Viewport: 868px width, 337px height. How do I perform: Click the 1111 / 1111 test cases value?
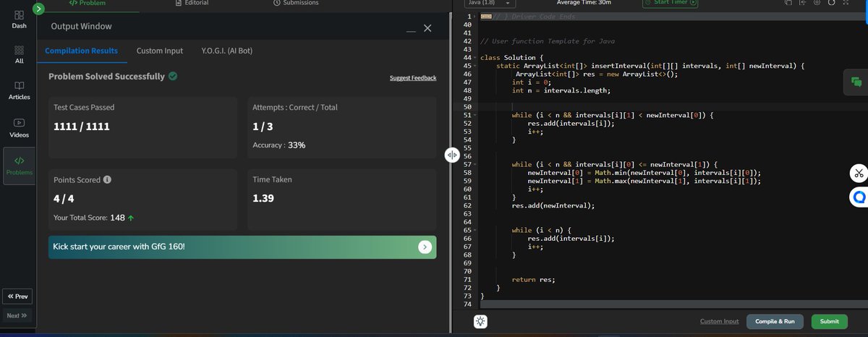pos(81,127)
